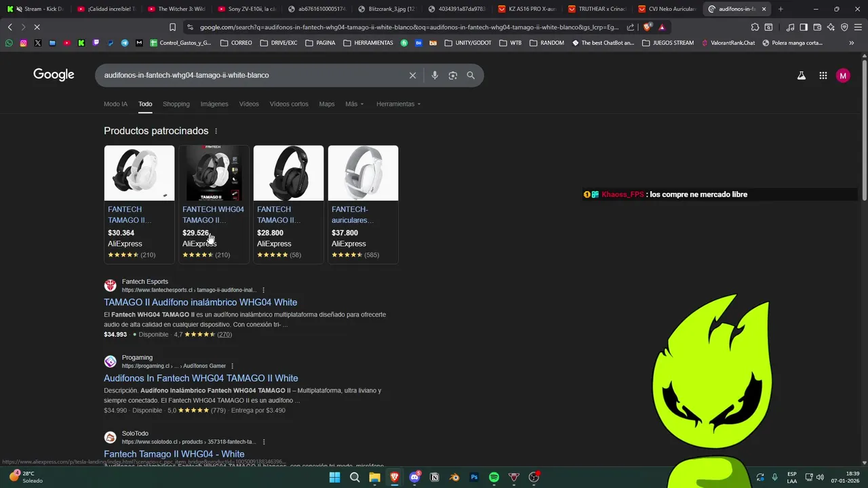This screenshot has width=868, height=488.
Task: Switch to Imágenes search tab
Action: tap(214, 104)
